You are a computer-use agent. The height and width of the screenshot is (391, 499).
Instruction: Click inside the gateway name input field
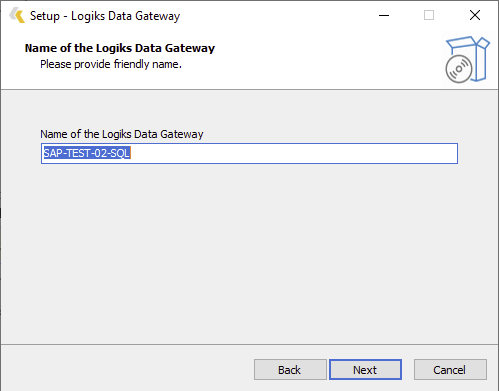[x=249, y=153]
